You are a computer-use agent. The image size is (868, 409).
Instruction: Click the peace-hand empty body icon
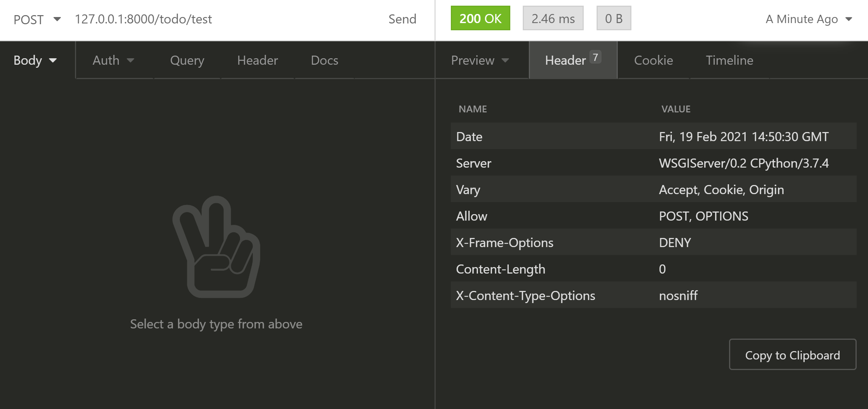point(216,247)
